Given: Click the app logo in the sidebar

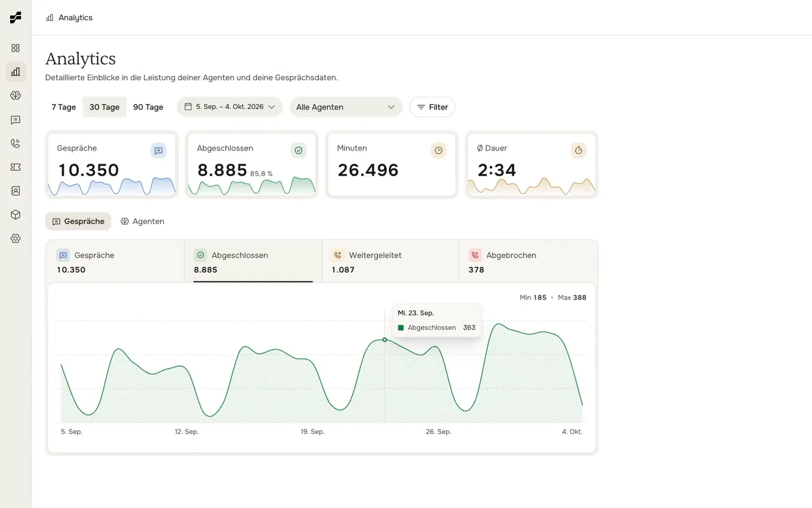Looking at the screenshot, I should pyautogui.click(x=16, y=17).
